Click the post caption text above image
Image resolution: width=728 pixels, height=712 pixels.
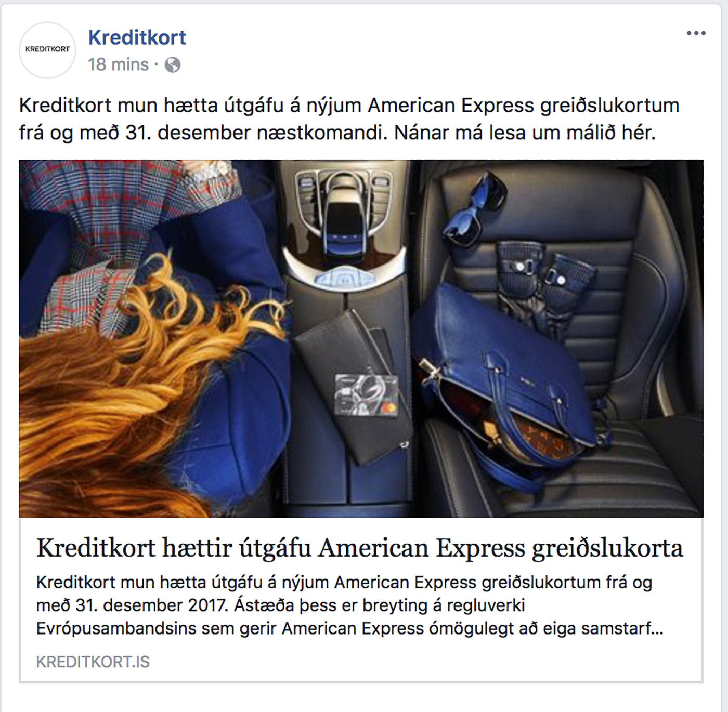click(x=349, y=119)
